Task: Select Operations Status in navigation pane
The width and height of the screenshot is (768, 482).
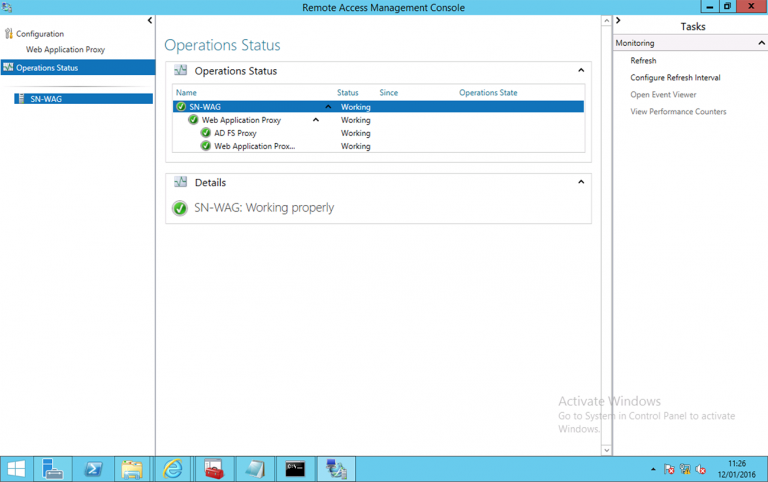Action: (x=78, y=68)
